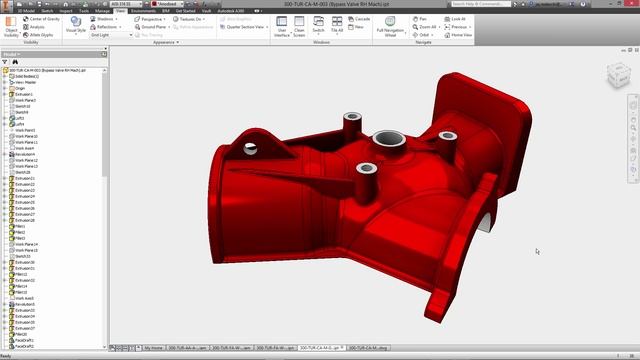
Task: Open the Manage ribbon tab
Action: [x=102, y=11]
